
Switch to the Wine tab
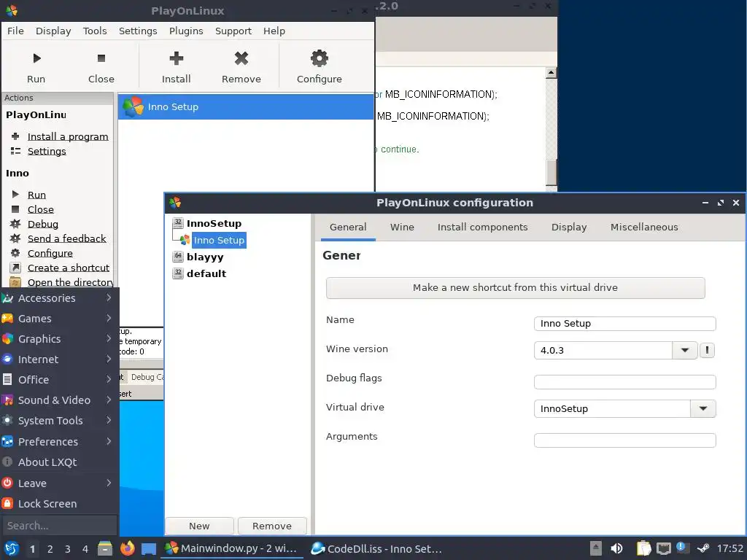click(402, 227)
